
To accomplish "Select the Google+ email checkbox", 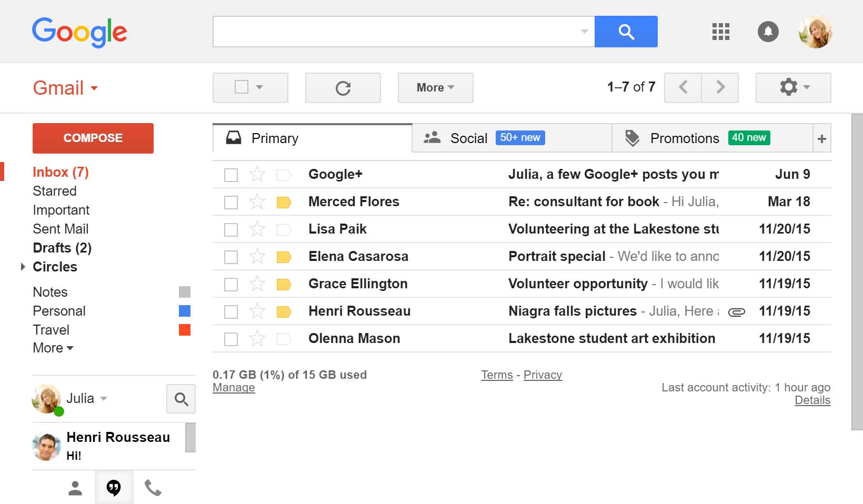I will click(231, 175).
